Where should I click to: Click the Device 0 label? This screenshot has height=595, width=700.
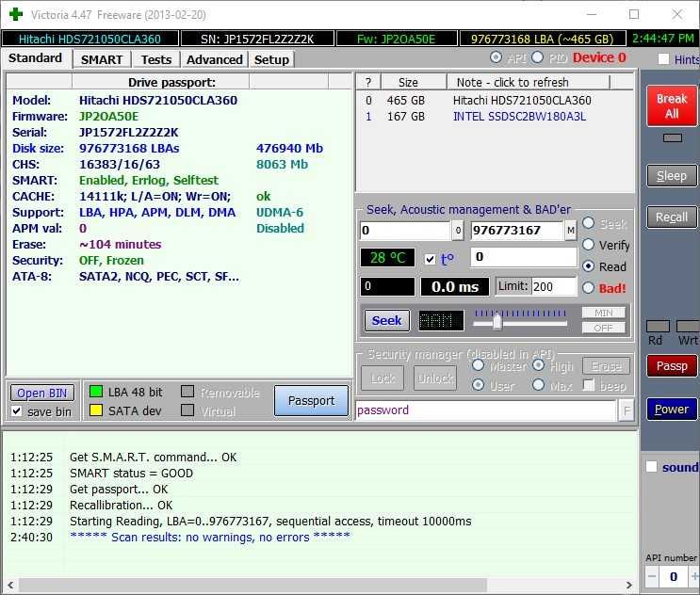pos(599,57)
